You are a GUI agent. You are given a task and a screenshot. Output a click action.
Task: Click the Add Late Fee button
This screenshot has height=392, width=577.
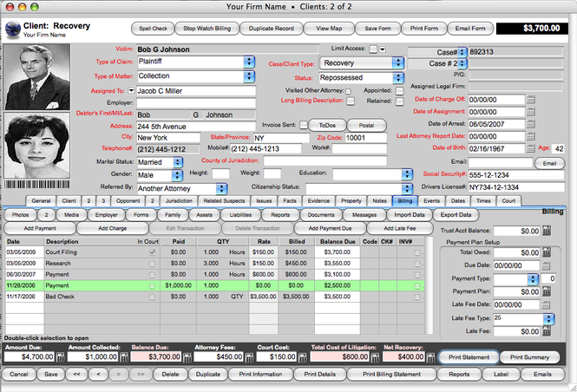coord(400,228)
